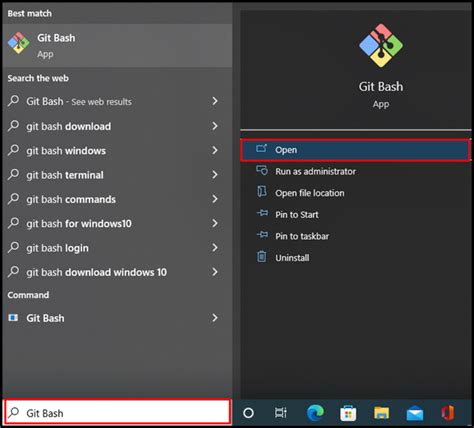This screenshot has width=474, height=428.
Task: Select 'git bash login' web suggestion
Action: pyautogui.click(x=117, y=248)
